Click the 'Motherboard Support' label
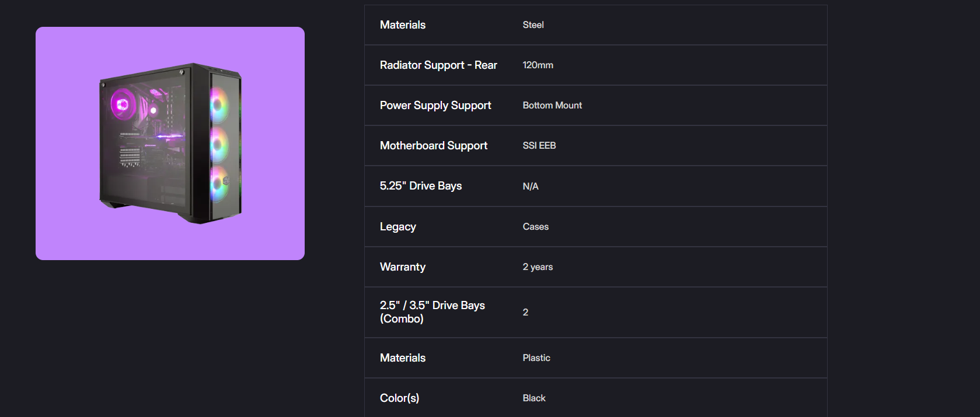 coord(434,146)
